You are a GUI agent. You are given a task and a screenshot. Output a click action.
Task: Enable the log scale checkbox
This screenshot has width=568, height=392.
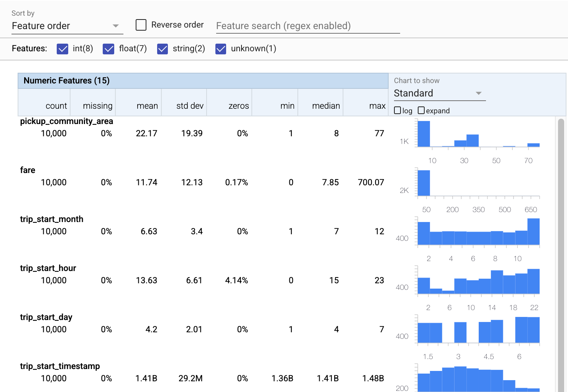tap(398, 111)
